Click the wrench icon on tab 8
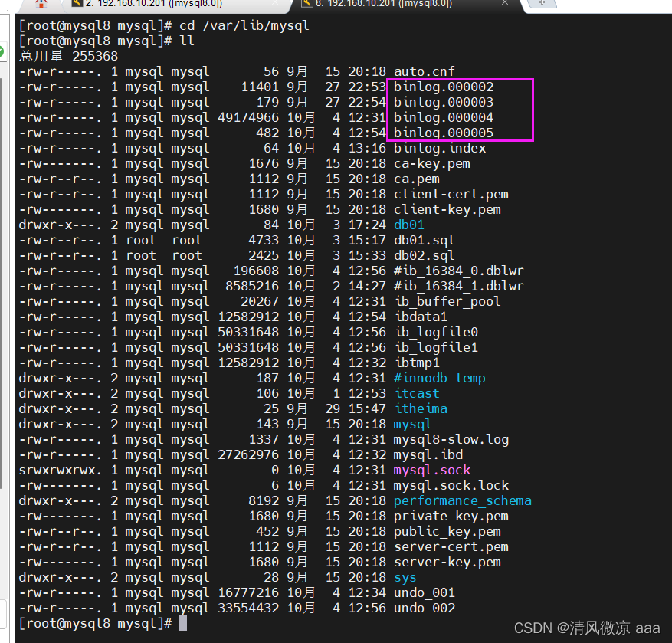Screen dimensions: 672x643 (x=306, y=3)
